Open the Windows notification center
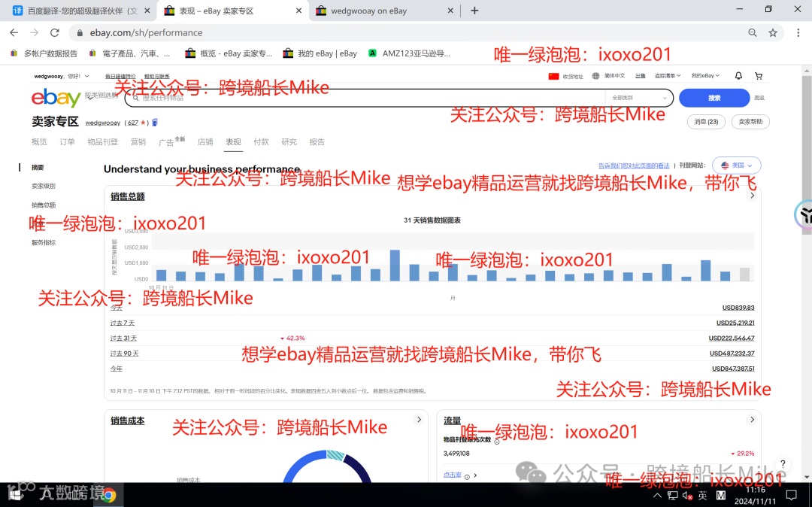The width and height of the screenshot is (812, 507). [x=791, y=495]
